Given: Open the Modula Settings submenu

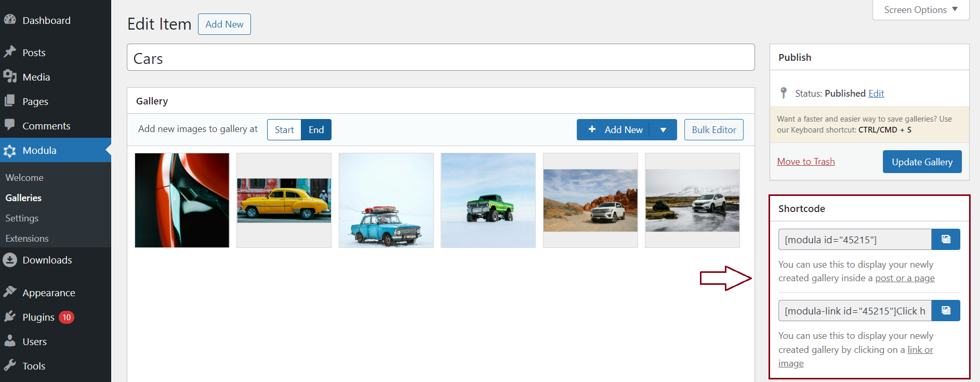Looking at the screenshot, I should pos(22,218).
